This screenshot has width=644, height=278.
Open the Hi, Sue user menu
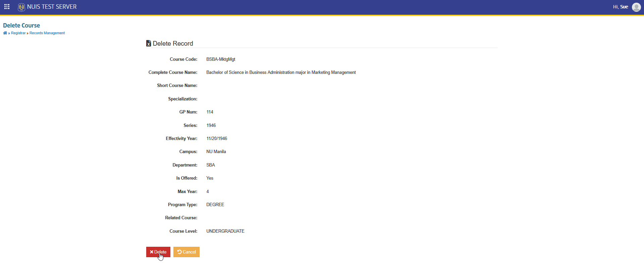(621, 7)
